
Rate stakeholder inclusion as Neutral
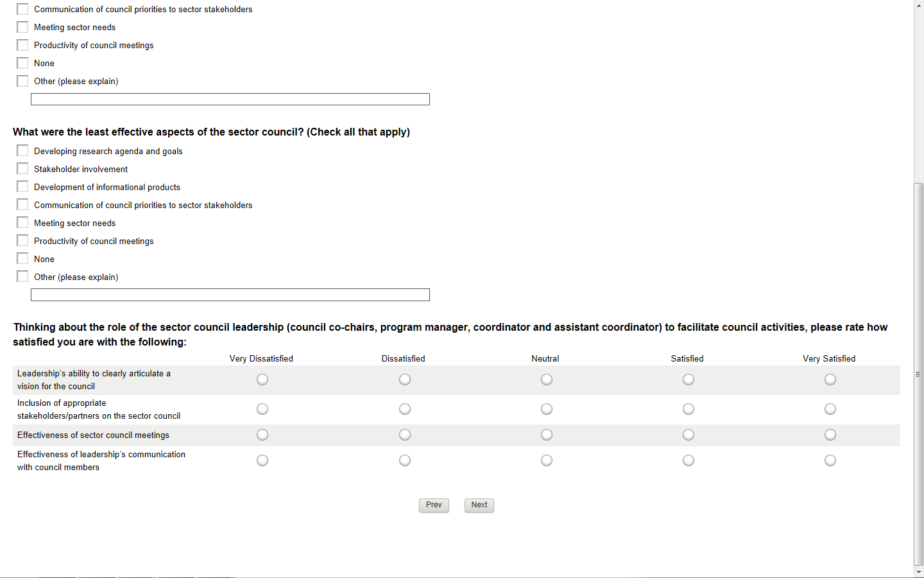[546, 409]
